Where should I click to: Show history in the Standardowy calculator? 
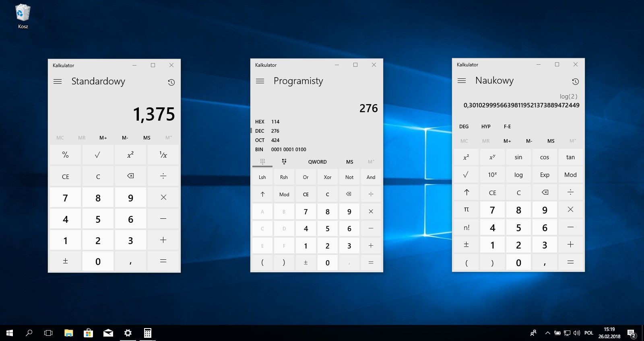(x=171, y=82)
